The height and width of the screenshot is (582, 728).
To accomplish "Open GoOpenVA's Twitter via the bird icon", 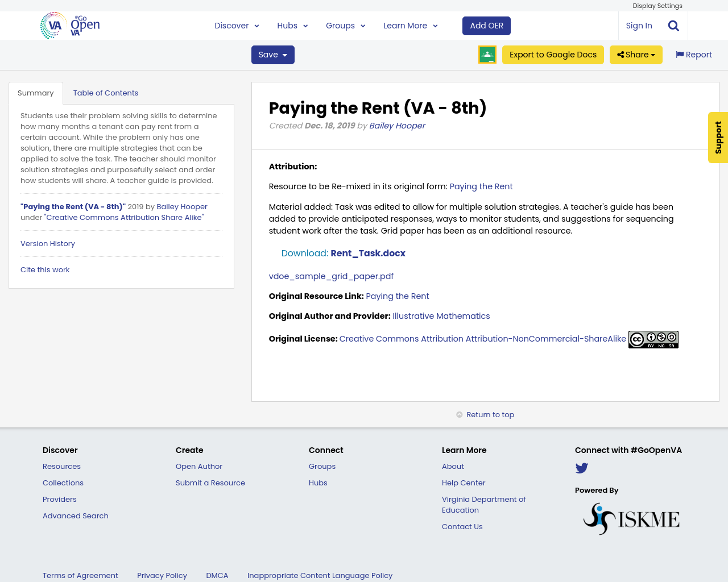I will [581, 468].
